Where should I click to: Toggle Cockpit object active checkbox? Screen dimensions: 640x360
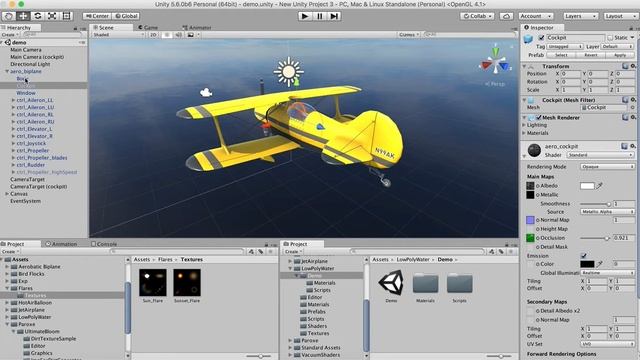[541, 38]
